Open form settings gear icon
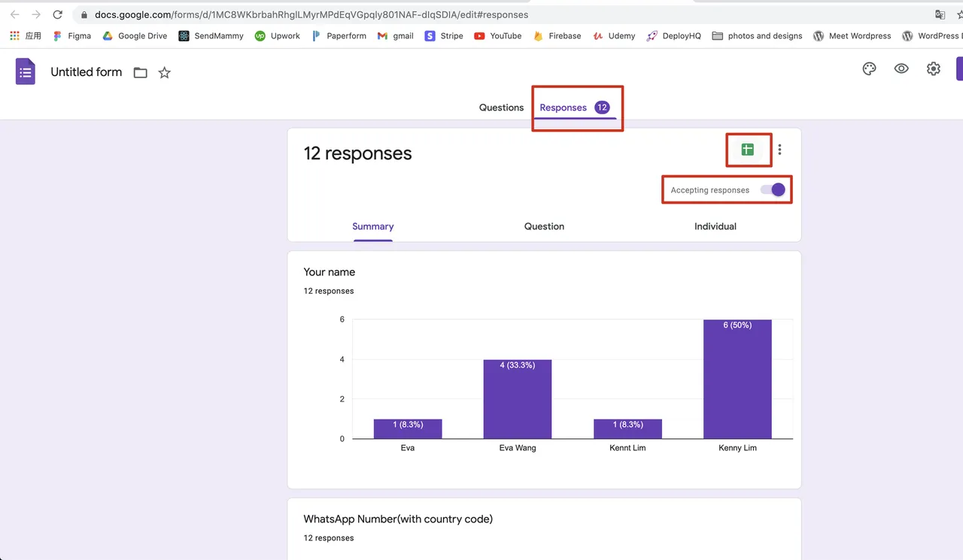This screenshot has height=560, width=963. [x=934, y=69]
